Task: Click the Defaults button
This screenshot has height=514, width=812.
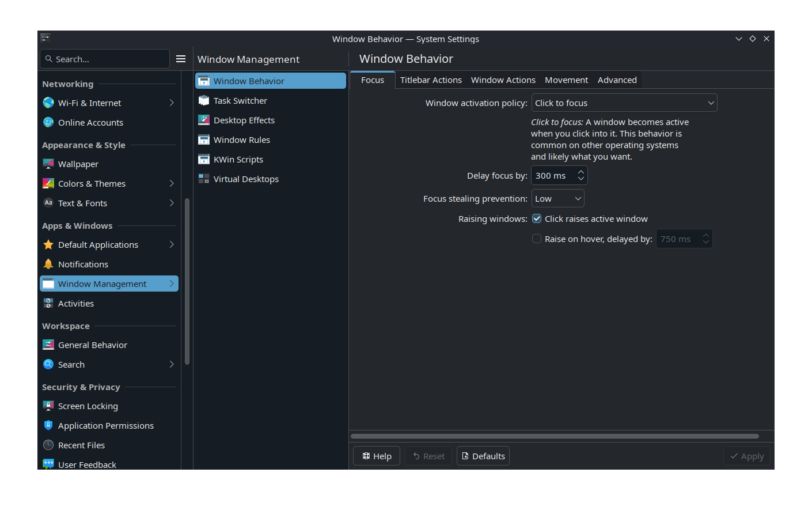Action: coord(483,456)
